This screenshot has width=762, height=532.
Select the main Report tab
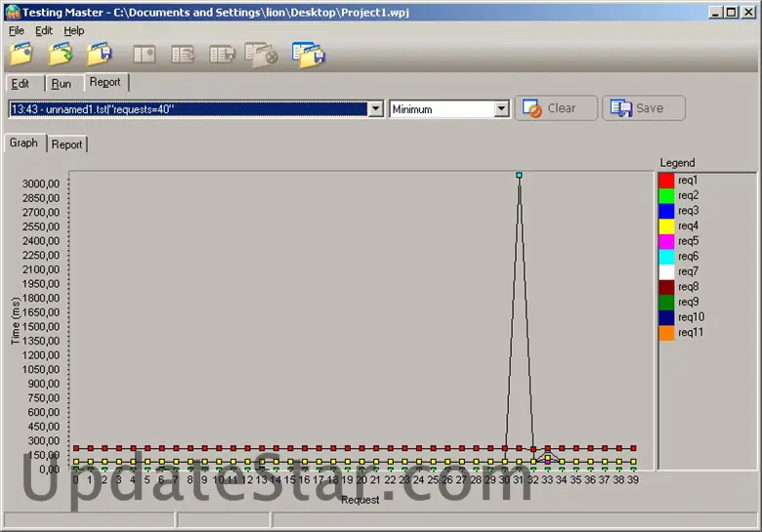point(105,82)
